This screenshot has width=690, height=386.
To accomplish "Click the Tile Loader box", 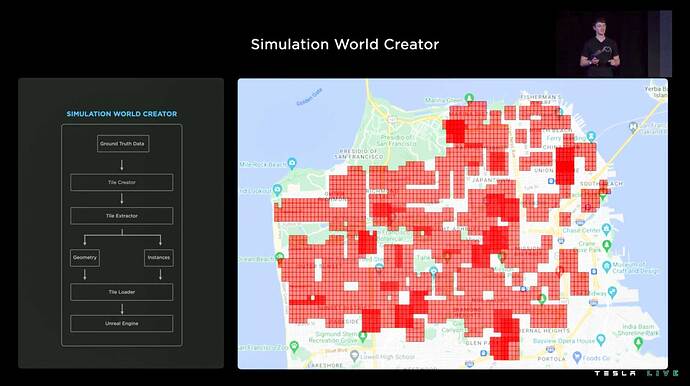I will point(121,292).
